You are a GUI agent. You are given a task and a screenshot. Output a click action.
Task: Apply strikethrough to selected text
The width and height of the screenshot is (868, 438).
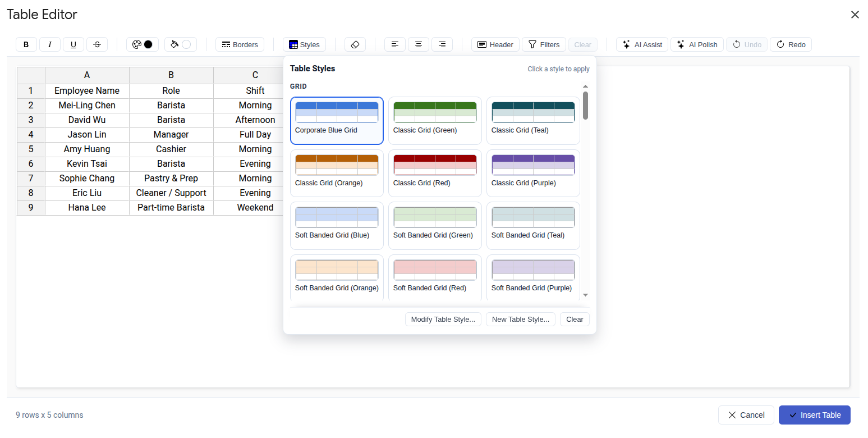[x=97, y=44]
